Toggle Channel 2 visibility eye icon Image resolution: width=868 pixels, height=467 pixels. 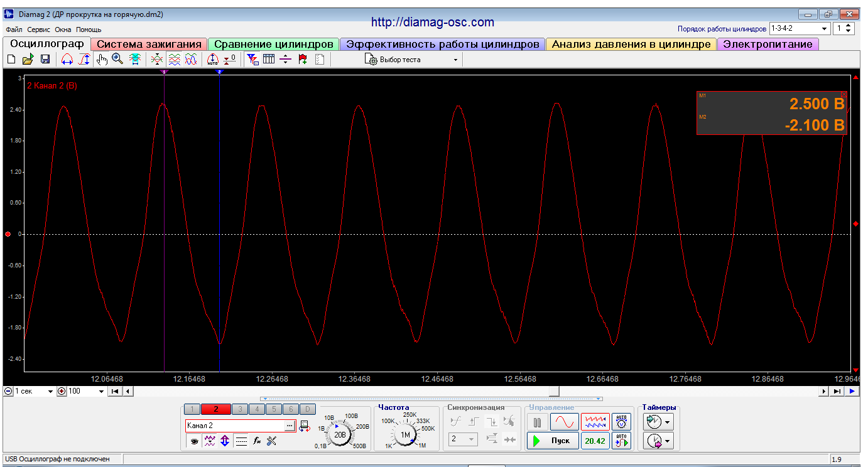click(x=195, y=441)
